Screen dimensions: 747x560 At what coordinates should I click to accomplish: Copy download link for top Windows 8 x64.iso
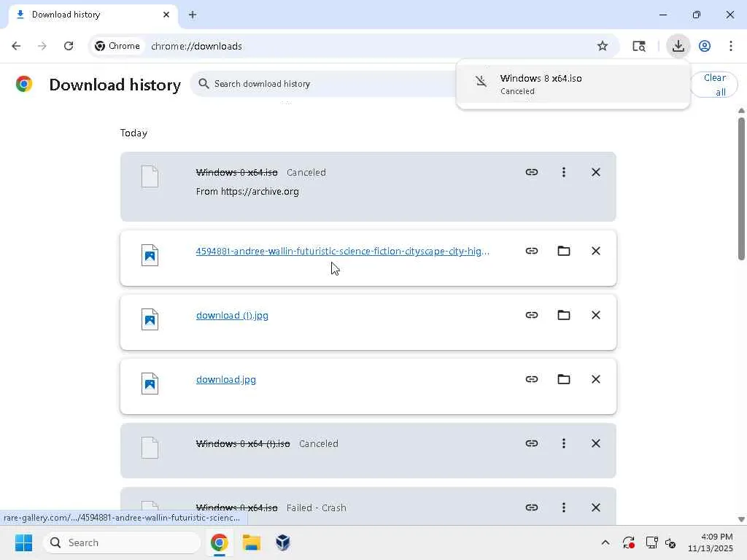532,172
